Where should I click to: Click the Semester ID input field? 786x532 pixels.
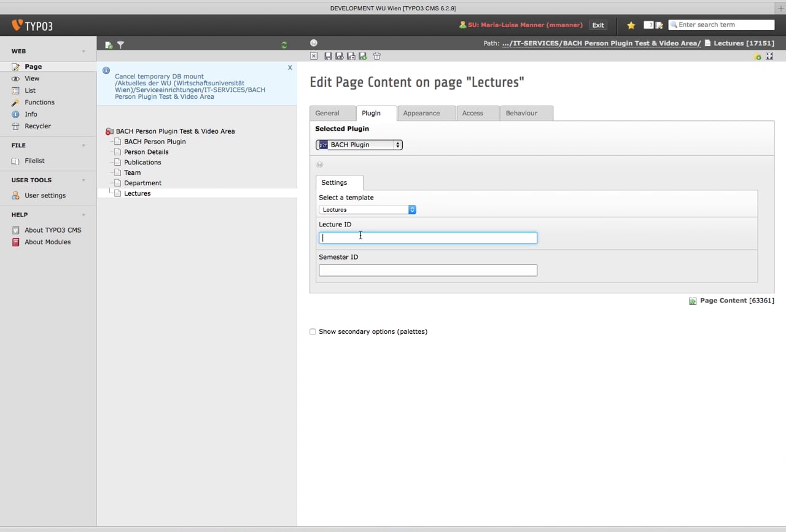pos(427,270)
